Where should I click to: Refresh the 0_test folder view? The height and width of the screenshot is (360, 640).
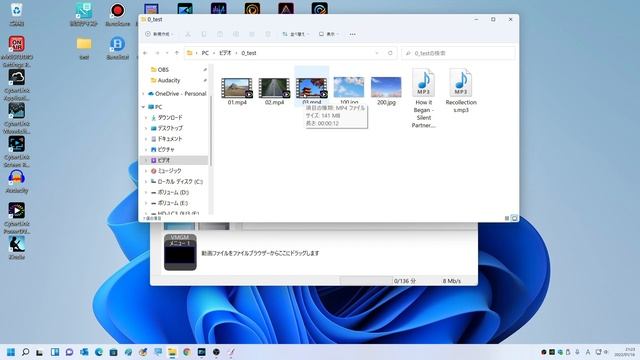[390, 53]
